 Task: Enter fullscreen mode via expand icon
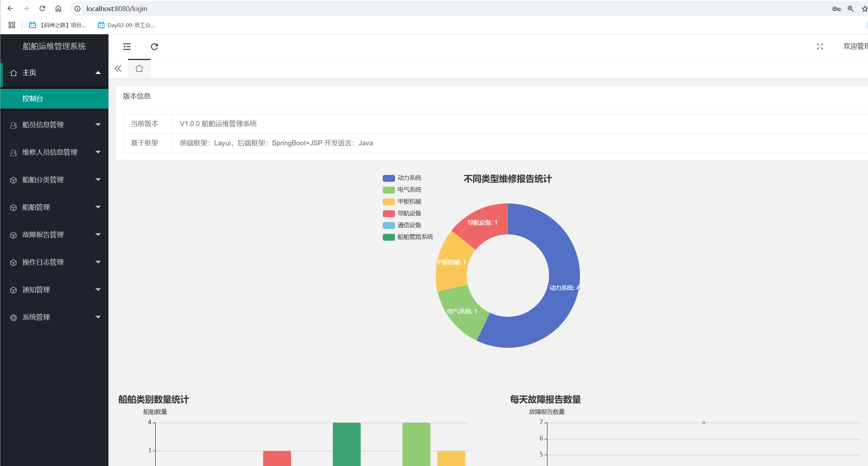[820, 46]
